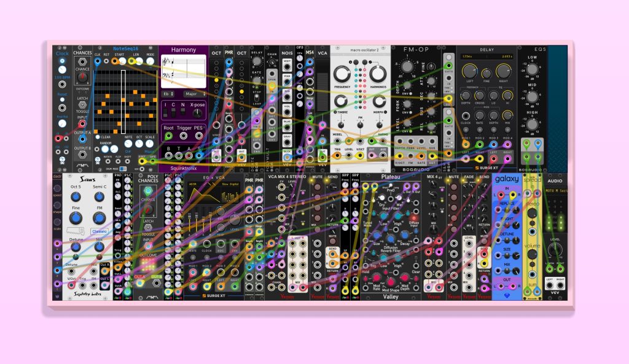Flip LATCH/TOGGLE switch in POLY CHANCES
Viewport: 629px width, 364px height.
pos(148,227)
